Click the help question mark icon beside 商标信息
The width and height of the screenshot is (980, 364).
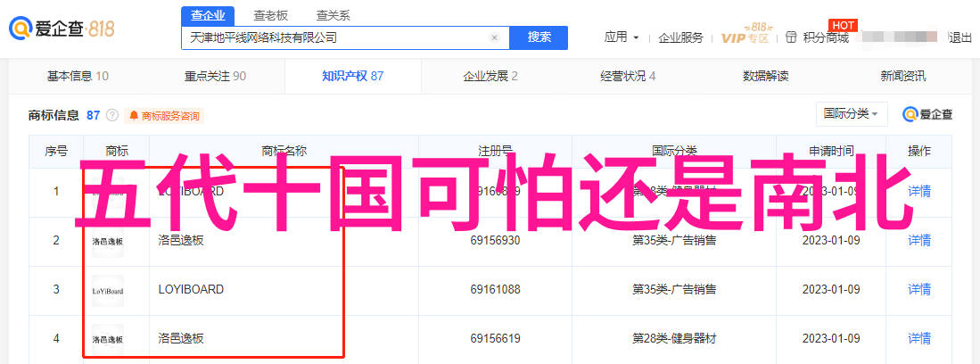pos(112,115)
